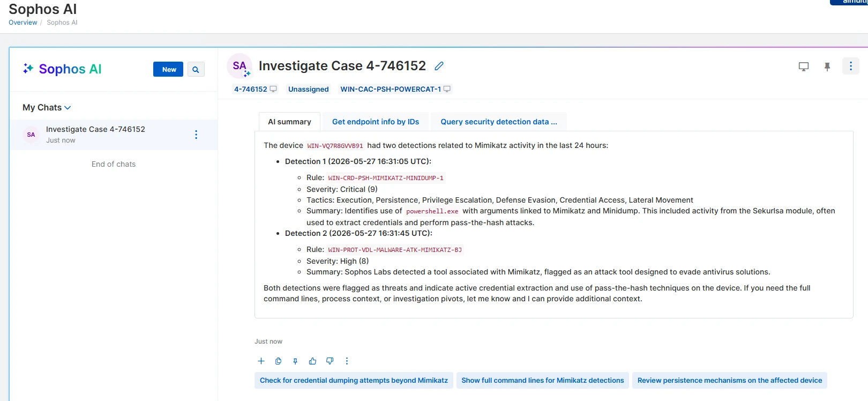
Task: Open the Get endpoint info by IDs tab
Action: click(x=376, y=122)
